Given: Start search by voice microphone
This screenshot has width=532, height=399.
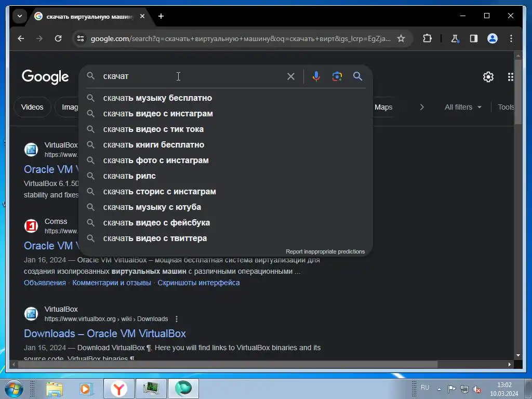Looking at the screenshot, I should pos(316,76).
